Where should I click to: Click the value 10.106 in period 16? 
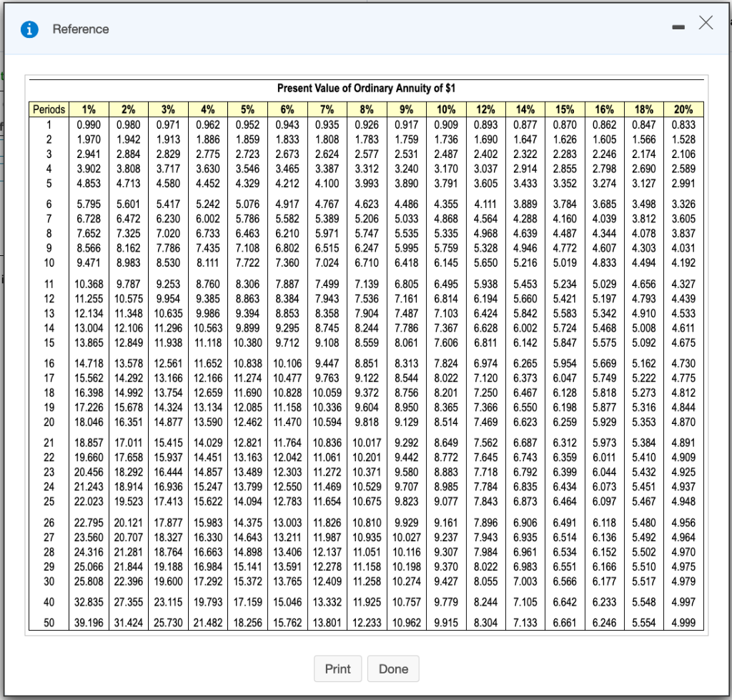tap(287, 363)
